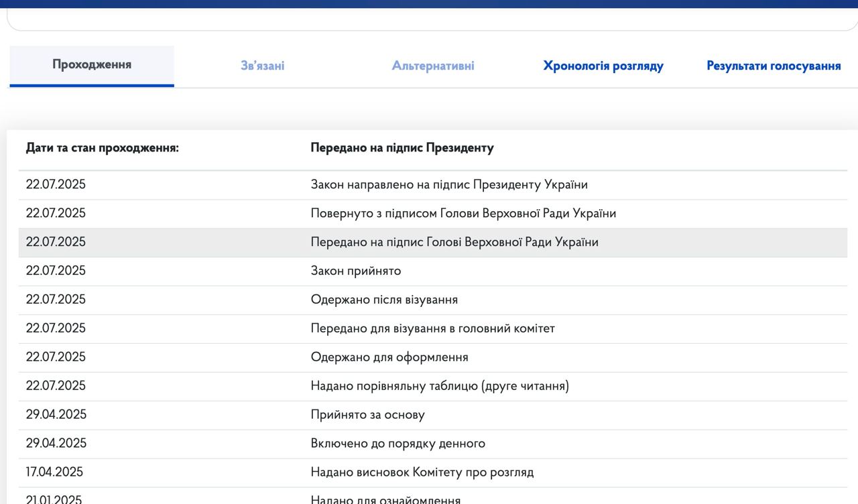Select 'Надано висновок Комітету про розгляд' row
This screenshot has height=504, width=858.
[x=422, y=472]
